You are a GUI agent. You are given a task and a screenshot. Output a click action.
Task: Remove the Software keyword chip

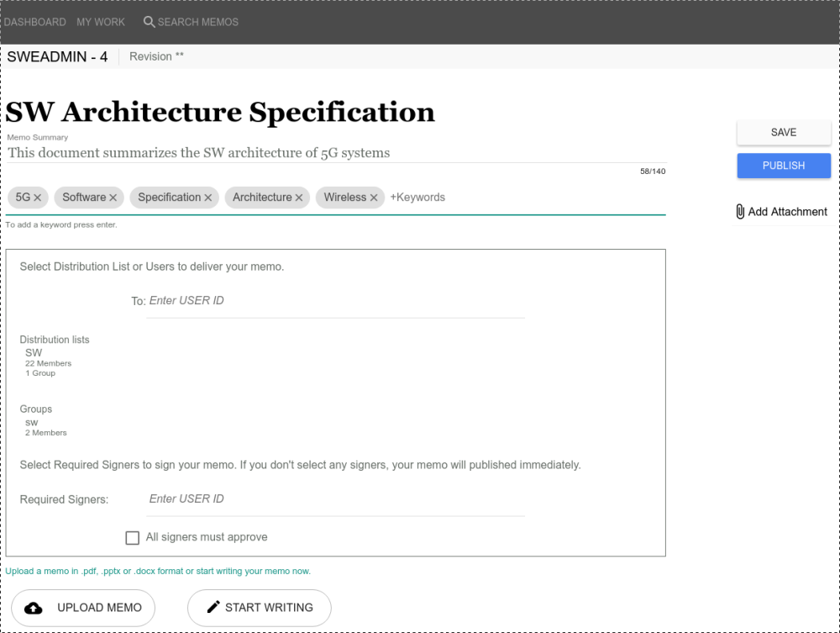point(113,198)
